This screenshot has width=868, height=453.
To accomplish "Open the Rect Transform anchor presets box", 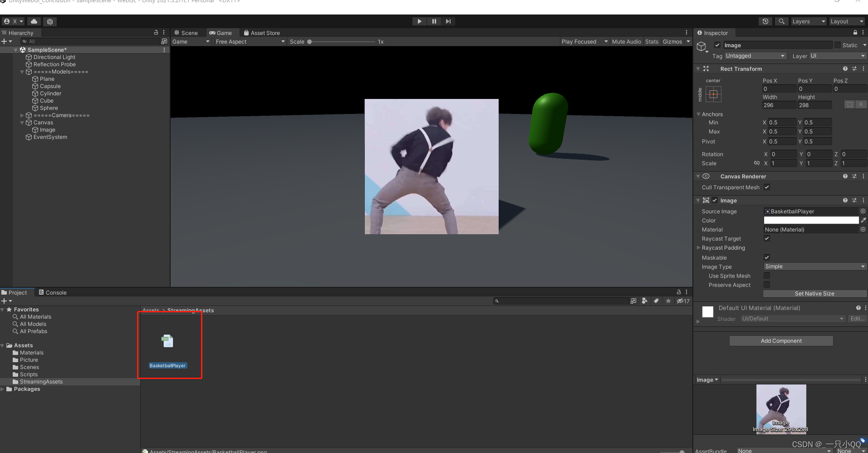I will coord(713,94).
